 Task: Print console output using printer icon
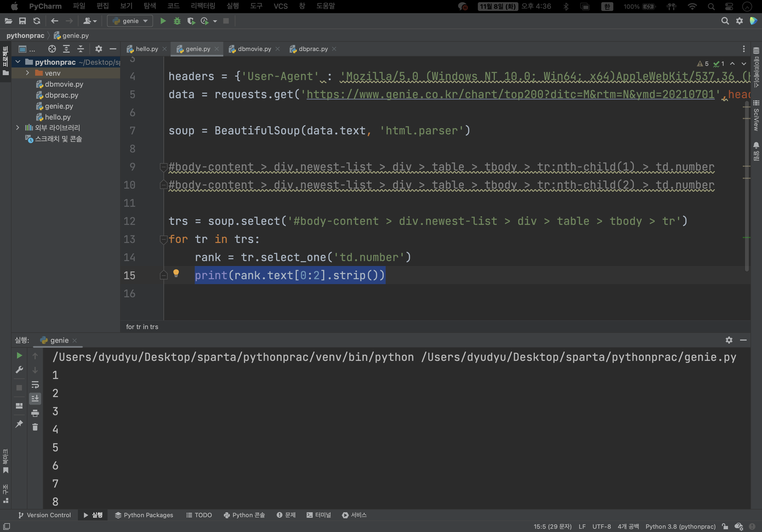(x=35, y=413)
